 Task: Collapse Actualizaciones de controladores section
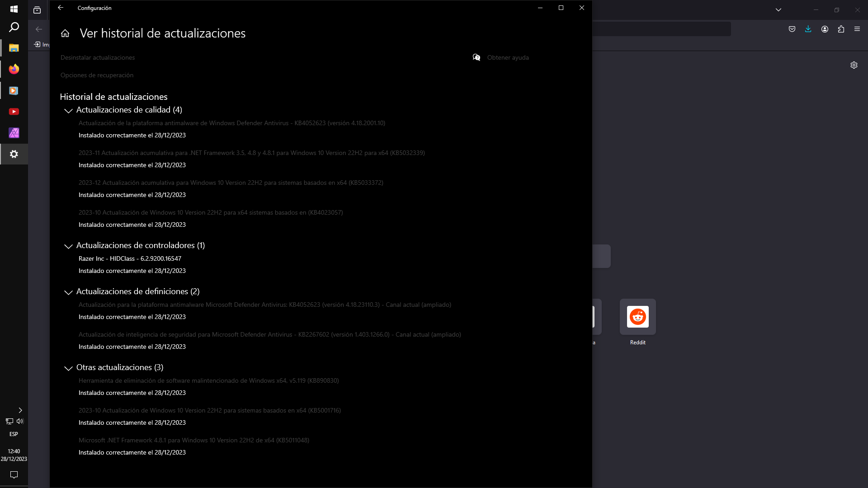[68, 246]
